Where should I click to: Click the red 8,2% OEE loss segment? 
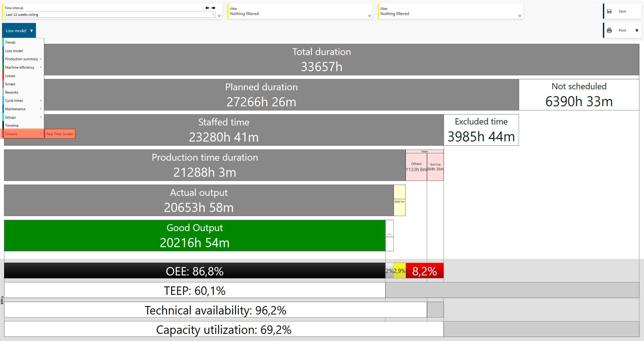tap(424, 271)
